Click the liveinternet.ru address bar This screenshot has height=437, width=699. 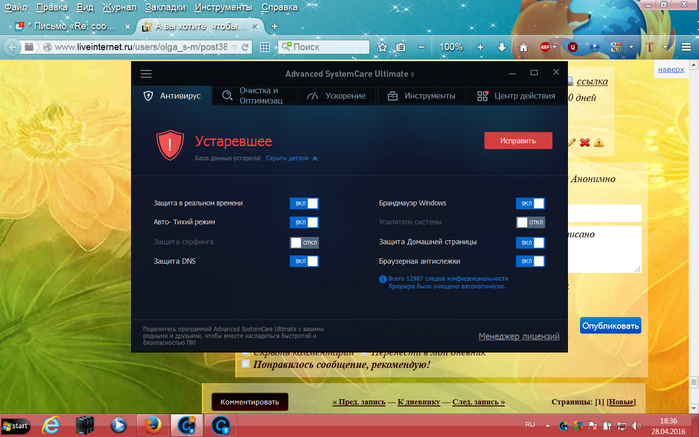point(140,47)
